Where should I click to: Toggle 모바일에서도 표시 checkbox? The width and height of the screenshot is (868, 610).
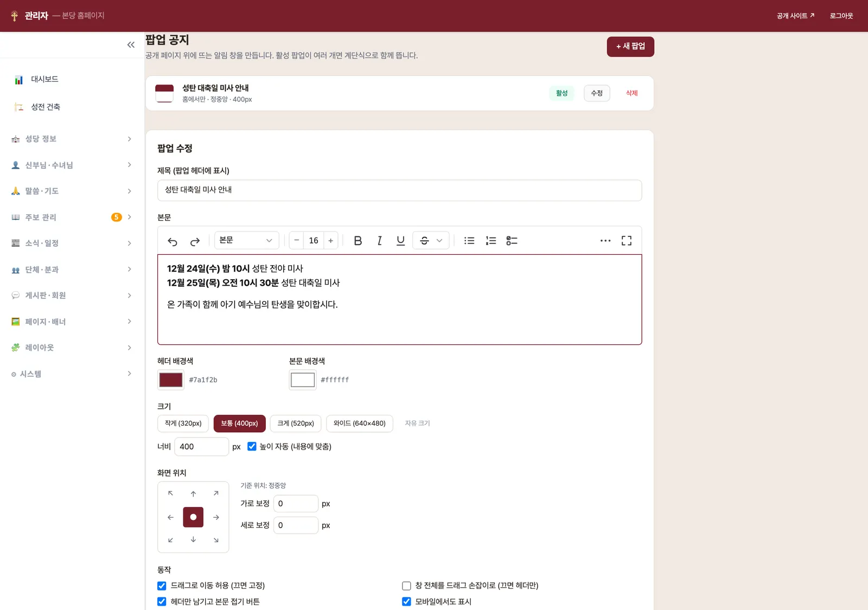[406, 601]
